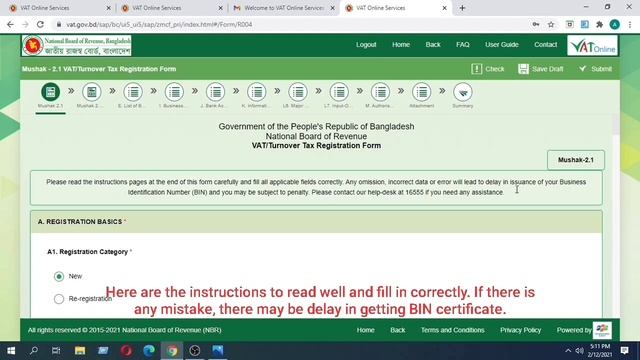This screenshot has width=640, height=360.
Task: Switch to the Welcome to VAT Online Gmail tab
Action: pyautogui.click(x=283, y=8)
